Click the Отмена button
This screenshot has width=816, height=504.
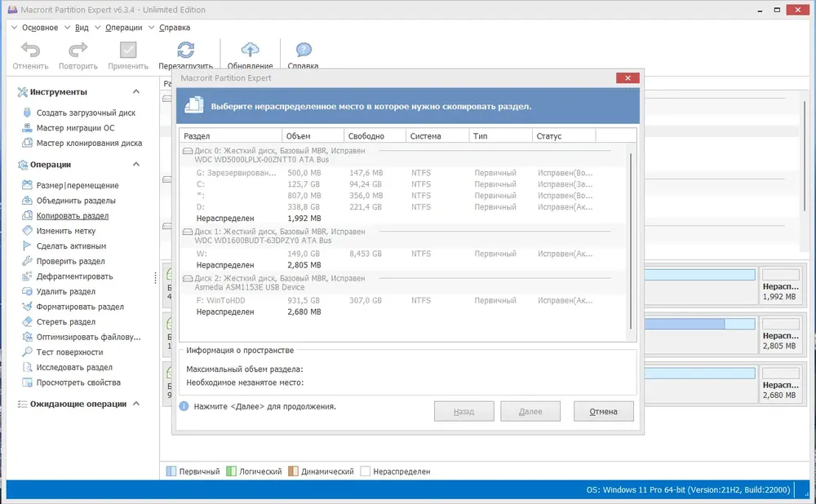click(x=604, y=411)
